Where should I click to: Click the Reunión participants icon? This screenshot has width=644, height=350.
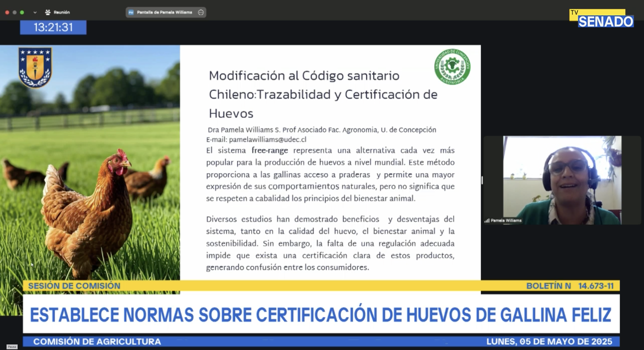[48, 12]
